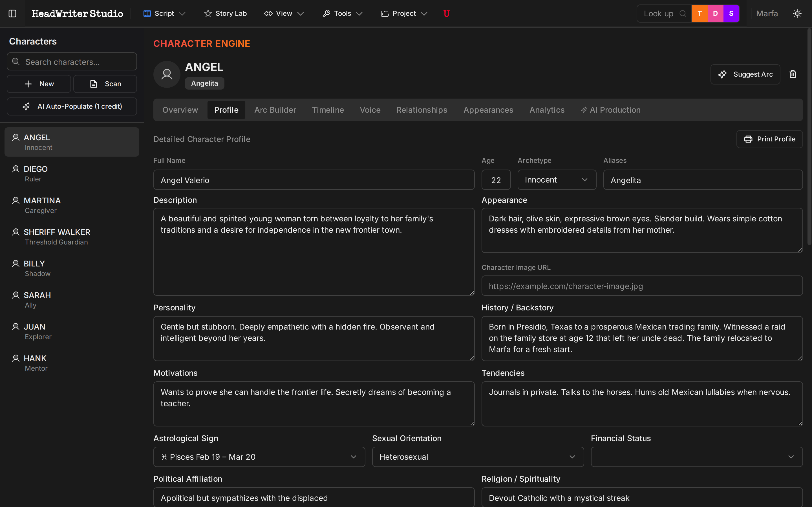
Task: Click the purple S badge
Action: (x=731, y=14)
